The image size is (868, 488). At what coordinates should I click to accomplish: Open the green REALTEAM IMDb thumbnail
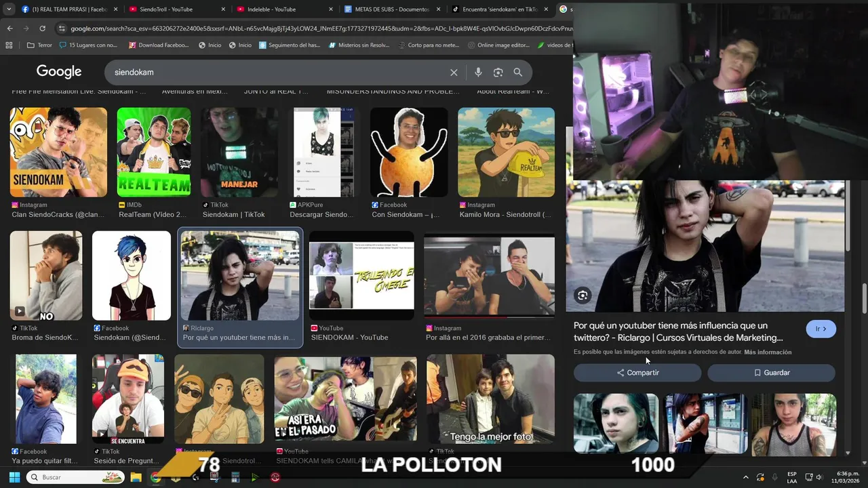(154, 152)
